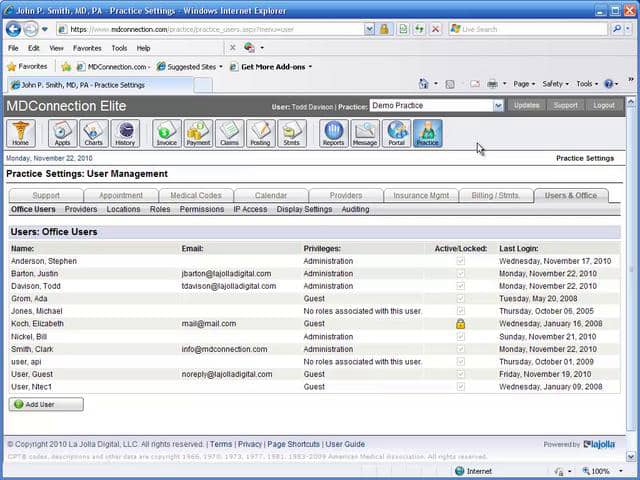Viewport: 640px width, 480px height.
Task: Click the browser Back arrow button
Action: point(13,29)
